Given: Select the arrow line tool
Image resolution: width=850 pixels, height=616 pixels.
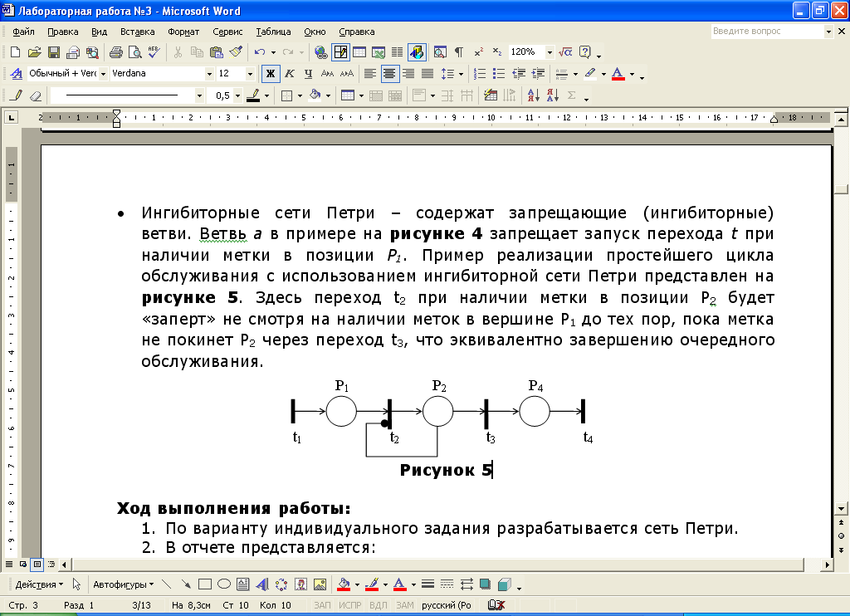Looking at the screenshot, I should [186, 584].
